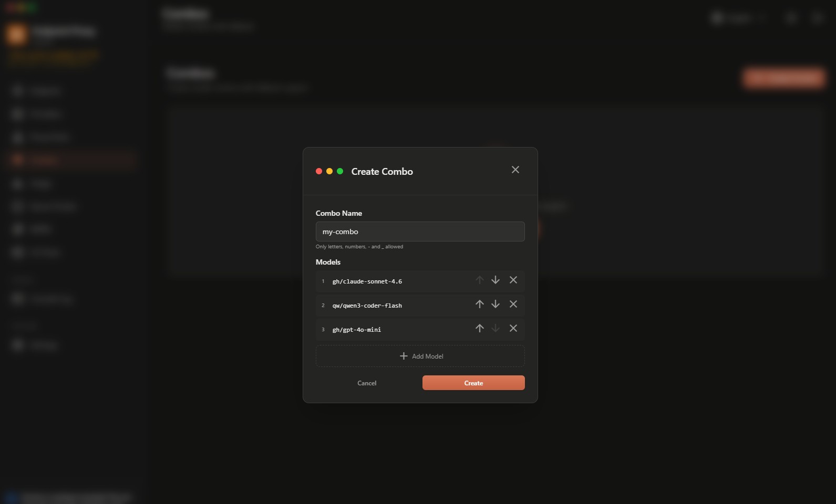Move qw/qwen3-coder-flash down one position

click(495, 304)
